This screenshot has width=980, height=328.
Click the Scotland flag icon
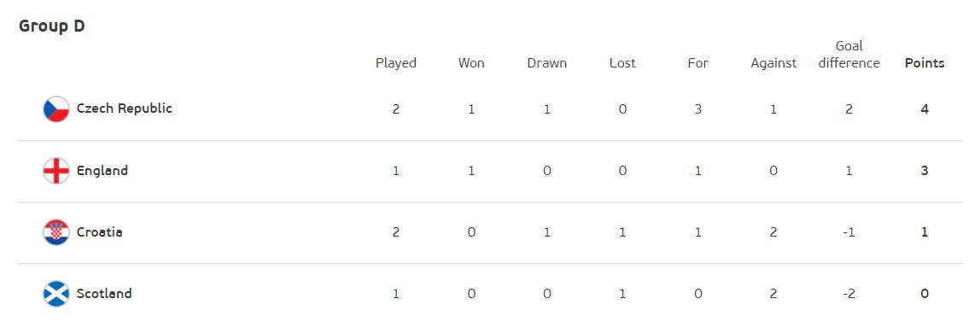click(x=56, y=294)
